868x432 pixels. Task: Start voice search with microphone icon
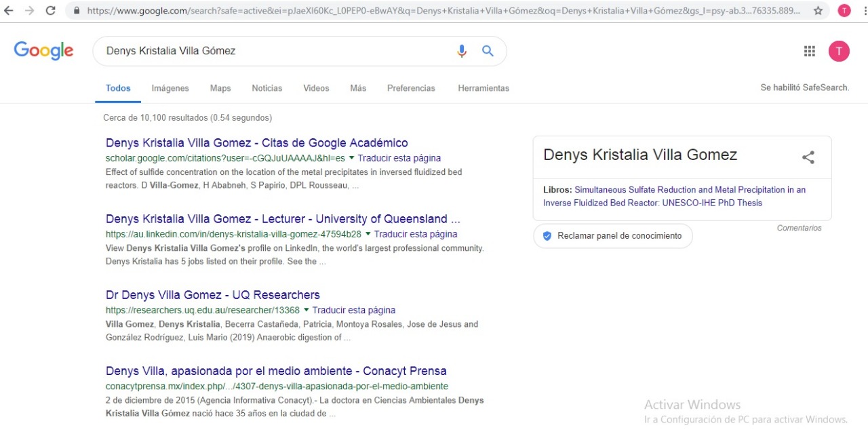click(x=462, y=51)
